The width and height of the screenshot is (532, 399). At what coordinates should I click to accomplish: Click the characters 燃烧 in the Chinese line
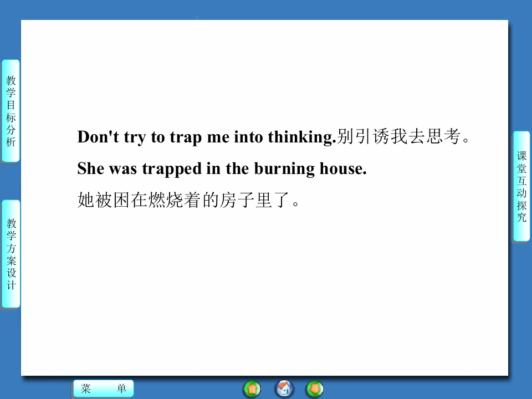166,200
